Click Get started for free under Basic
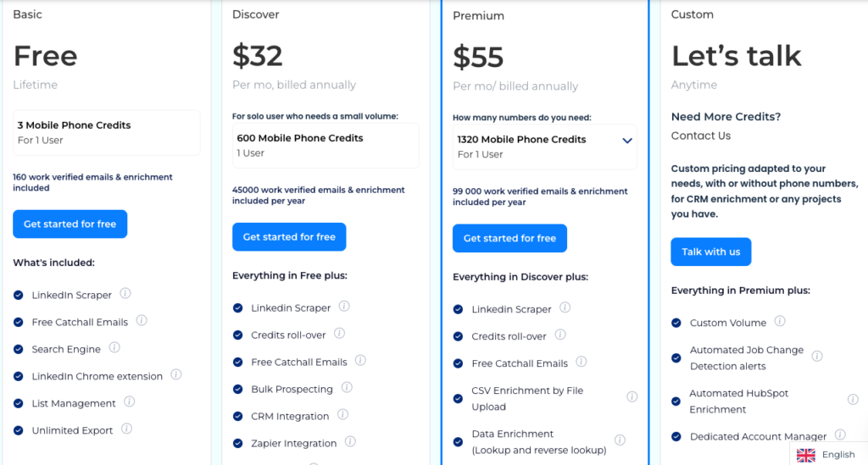The image size is (868, 465). coord(70,224)
